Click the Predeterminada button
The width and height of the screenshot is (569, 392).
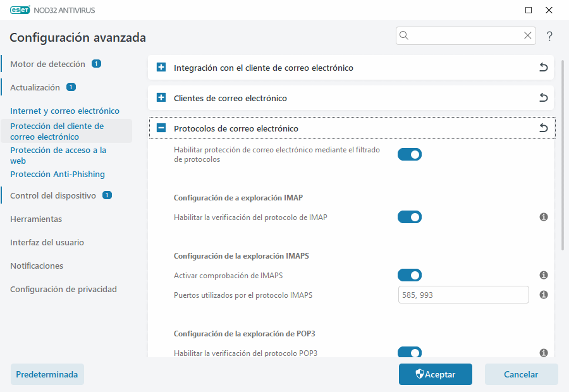[x=47, y=374]
